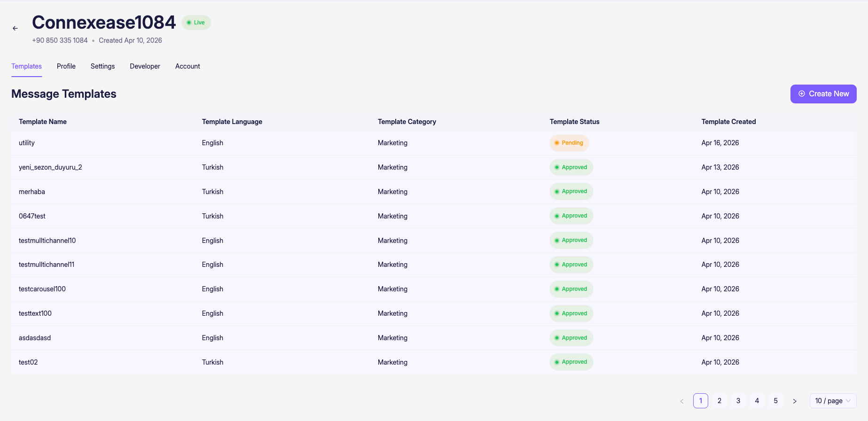The width and height of the screenshot is (868, 421).
Task: Open the Developer tab
Action: [x=145, y=66]
